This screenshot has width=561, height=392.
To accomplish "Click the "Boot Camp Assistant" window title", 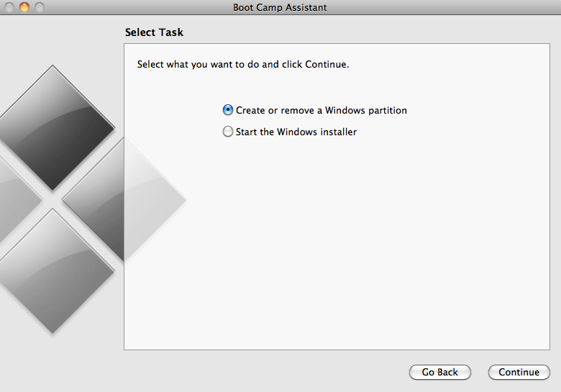I will click(x=280, y=7).
